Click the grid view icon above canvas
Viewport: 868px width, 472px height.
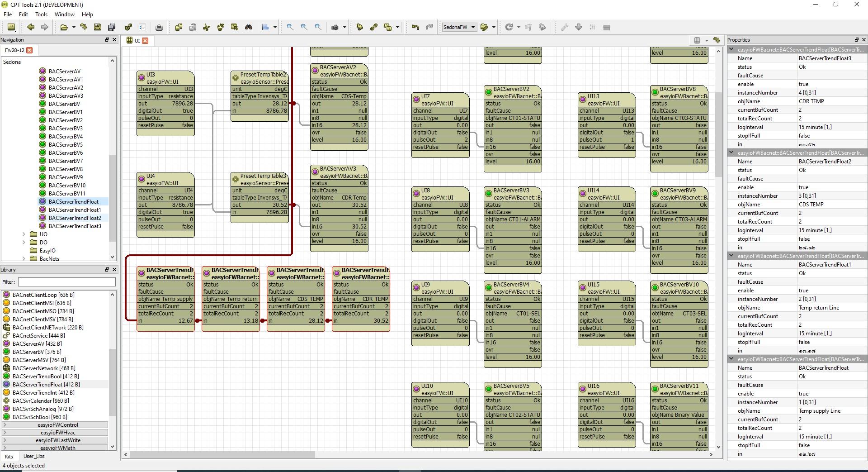point(697,40)
